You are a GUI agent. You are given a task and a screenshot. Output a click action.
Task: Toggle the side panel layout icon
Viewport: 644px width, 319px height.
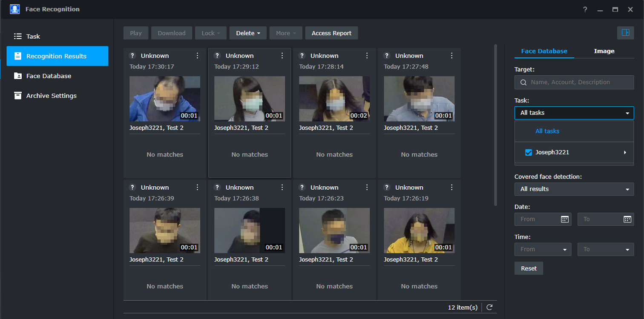625,33
